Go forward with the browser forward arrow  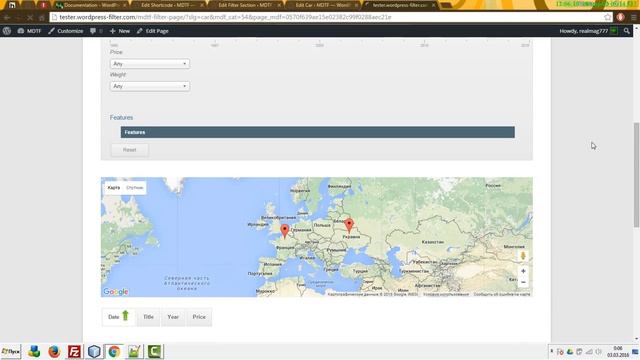point(18,18)
